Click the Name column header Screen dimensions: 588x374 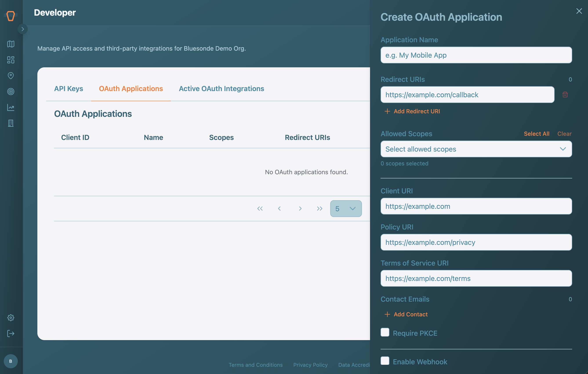tap(153, 137)
